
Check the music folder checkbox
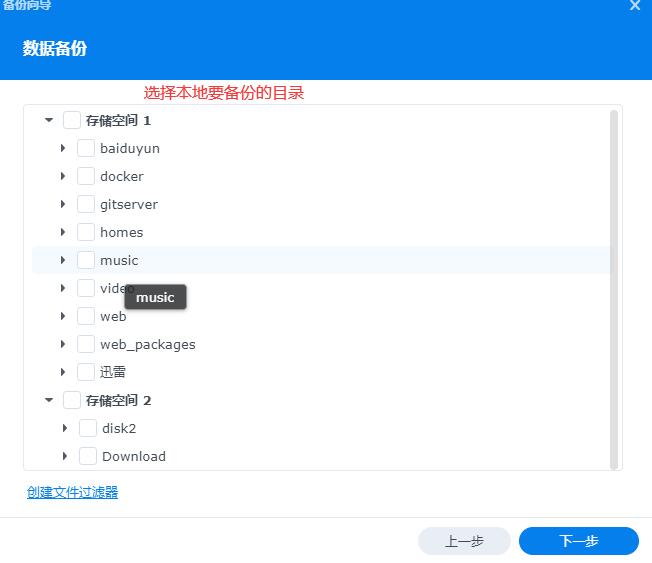point(86,260)
